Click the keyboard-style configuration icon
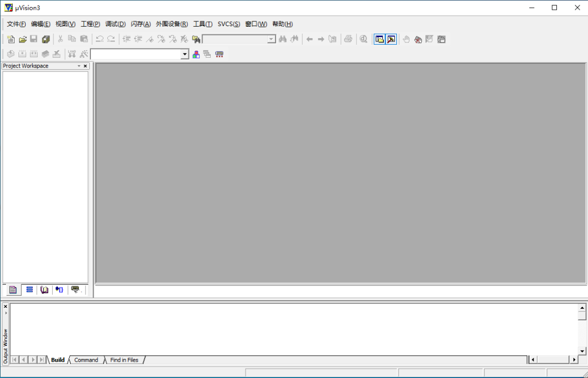 pyautogui.click(x=219, y=54)
